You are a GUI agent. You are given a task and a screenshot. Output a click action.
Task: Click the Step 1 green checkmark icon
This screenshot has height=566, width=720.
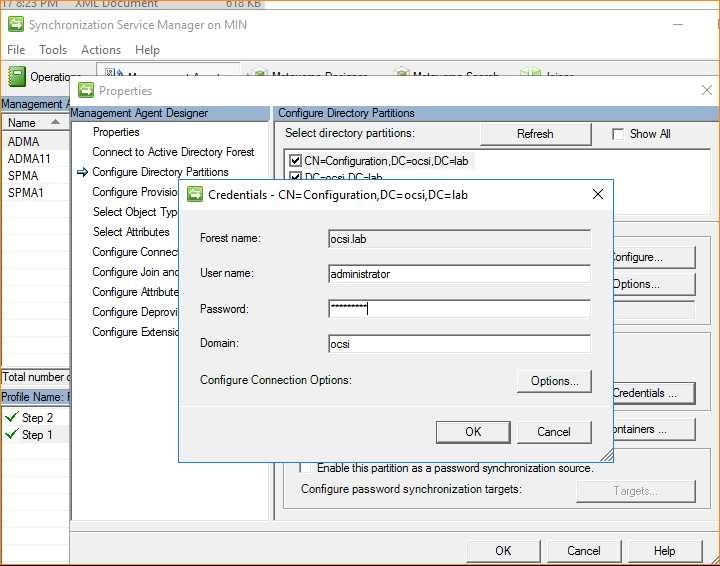click(x=11, y=434)
